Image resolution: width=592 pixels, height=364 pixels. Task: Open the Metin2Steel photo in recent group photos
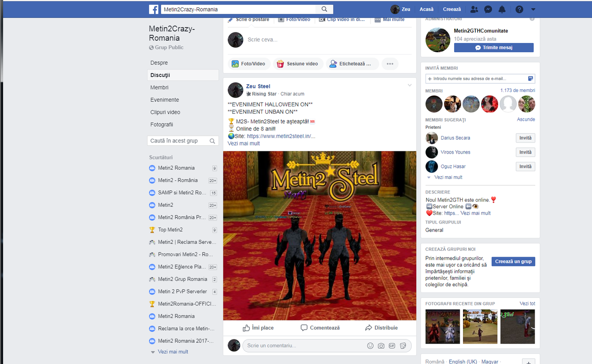click(442, 327)
